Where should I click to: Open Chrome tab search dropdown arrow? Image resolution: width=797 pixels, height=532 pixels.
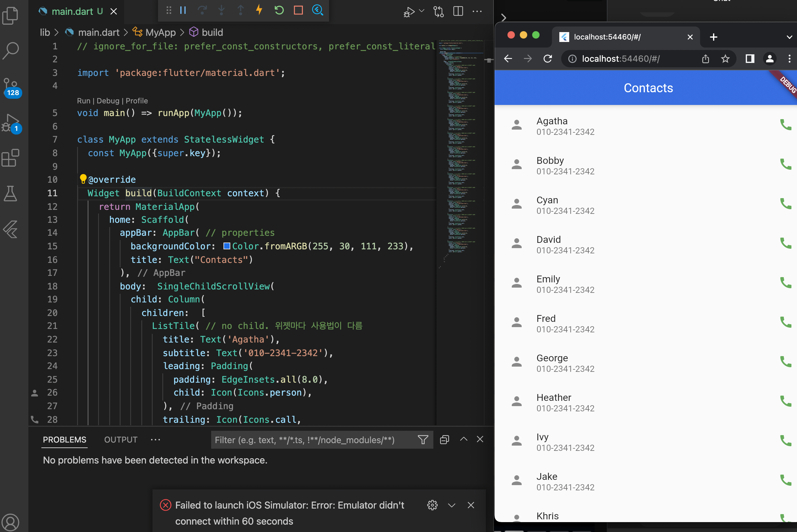[789, 37]
